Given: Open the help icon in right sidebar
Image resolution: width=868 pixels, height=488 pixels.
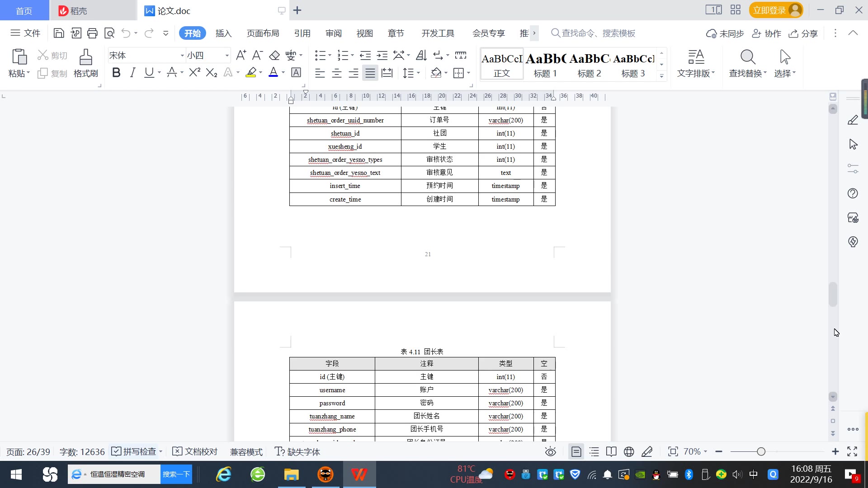Looking at the screenshot, I should [x=853, y=193].
